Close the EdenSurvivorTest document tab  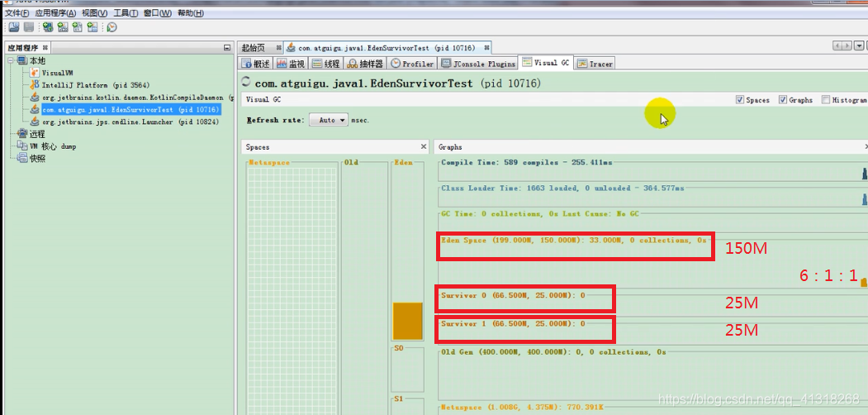(x=486, y=48)
